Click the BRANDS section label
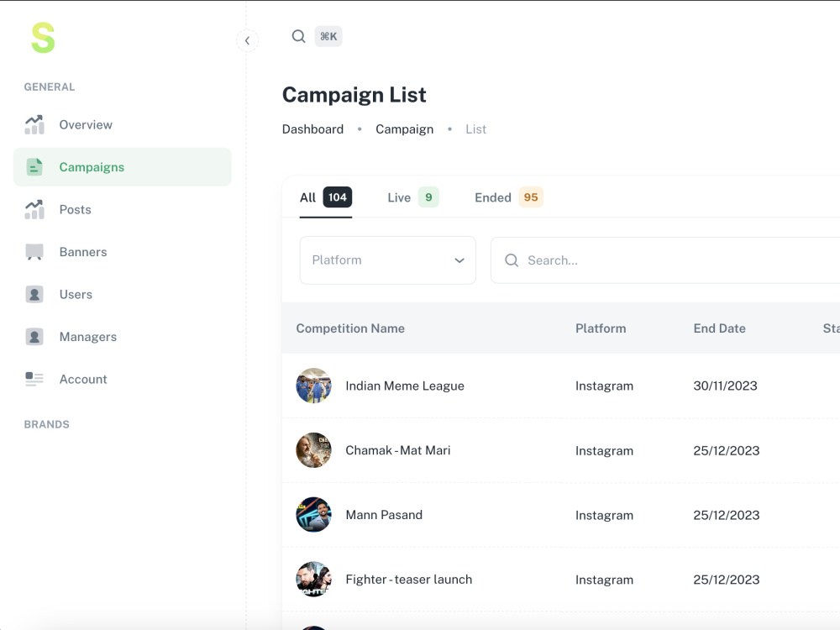Viewport: 840px width, 630px height. 46,424
